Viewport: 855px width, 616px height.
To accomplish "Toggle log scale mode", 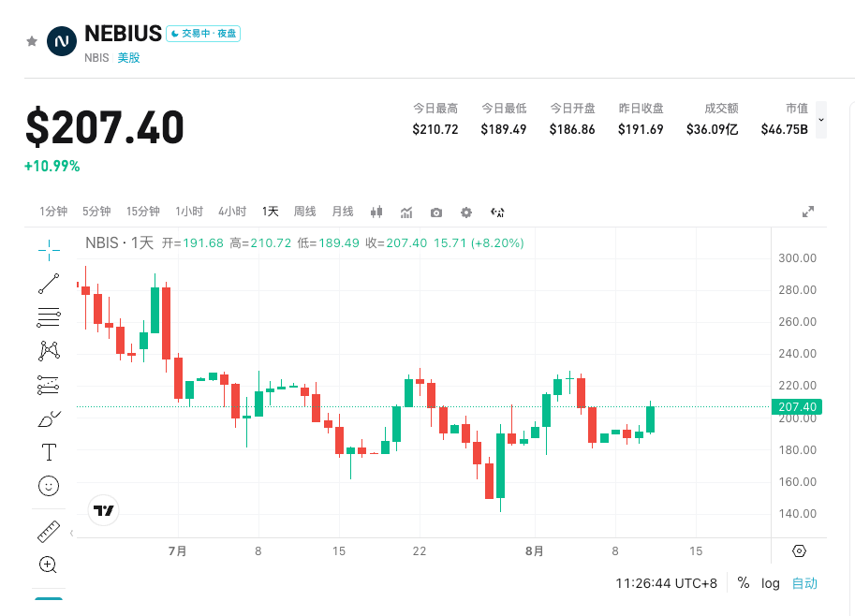I will 771,583.
